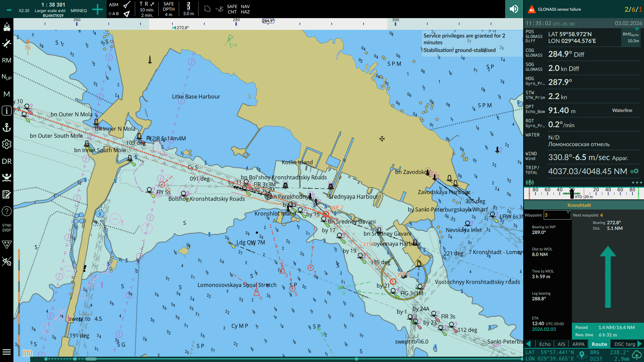This screenshot has width=644, height=362.
Task: Mute alarm with the speaker icon
Action: click(514, 9)
